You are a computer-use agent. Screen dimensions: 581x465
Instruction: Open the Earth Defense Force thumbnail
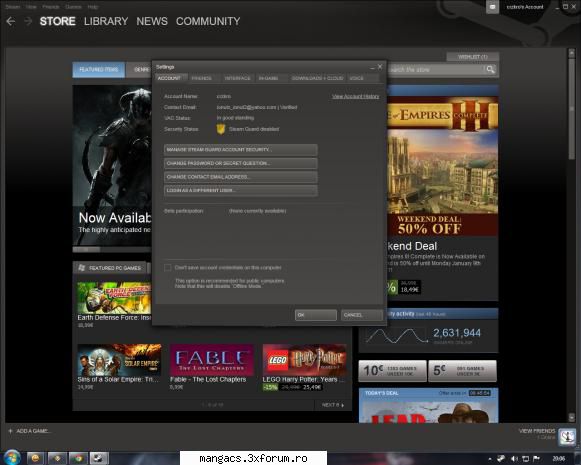click(x=114, y=298)
